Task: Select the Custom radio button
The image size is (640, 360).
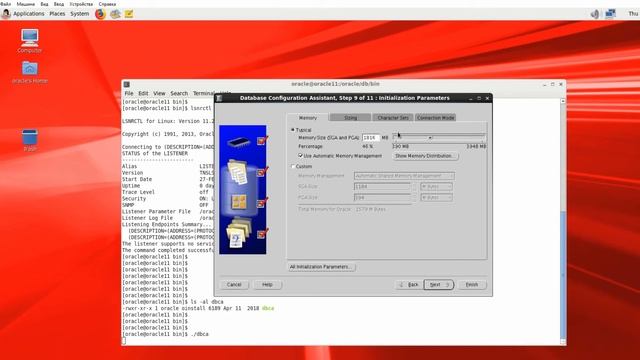Action: (293, 167)
